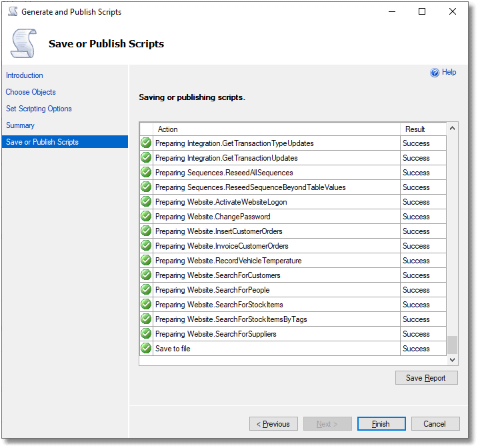Click green check beside Website.ChangePassword
Image resolution: width=478 pixels, height=448 pixels.
tap(146, 216)
